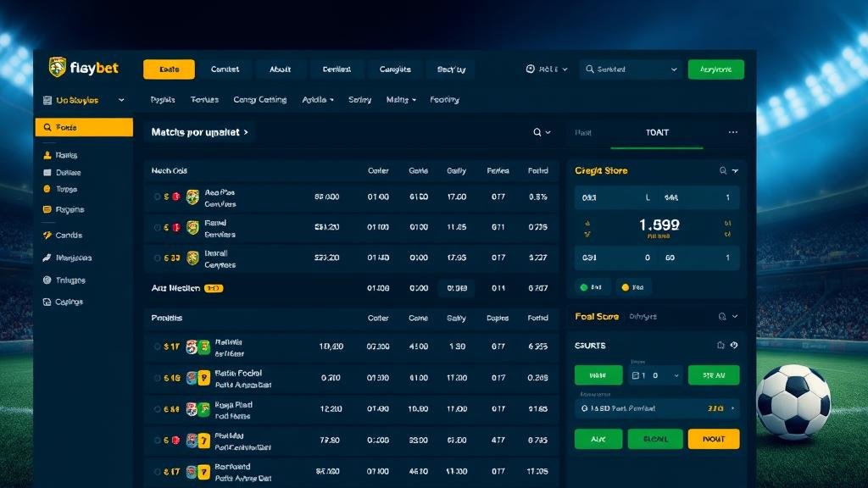Screen dimensions: 868x488
Task: Click the green button at the top right
Action: click(715, 69)
